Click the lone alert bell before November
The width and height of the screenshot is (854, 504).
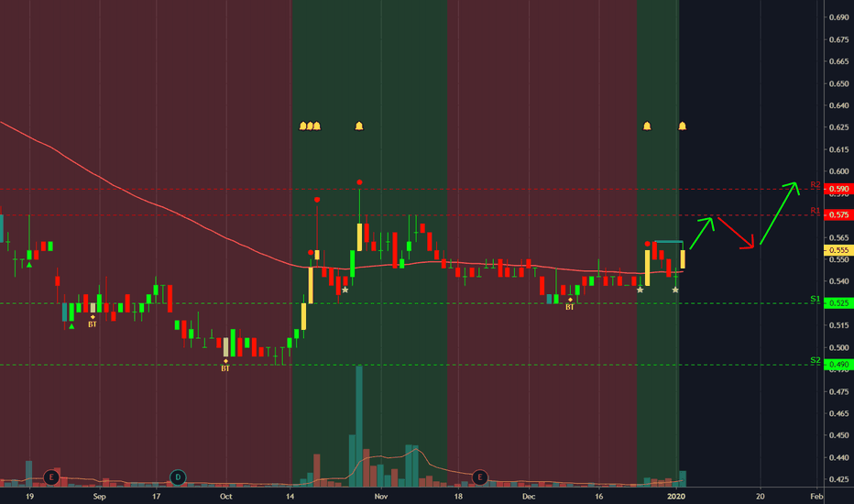tap(359, 126)
